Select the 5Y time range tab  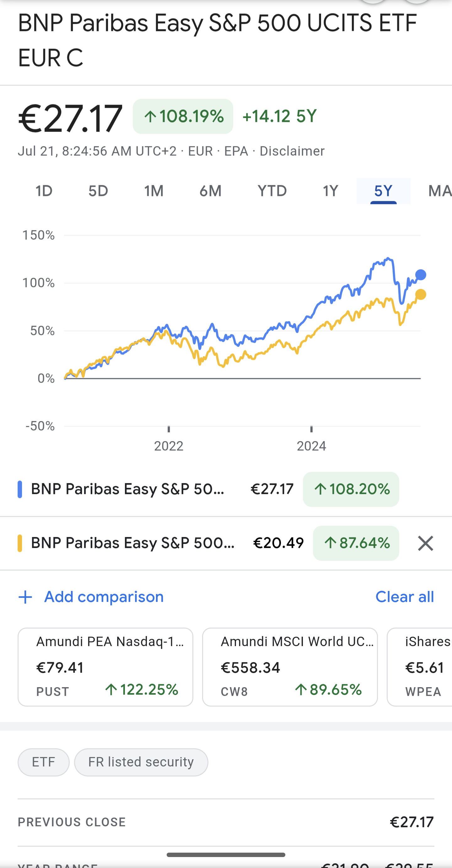click(384, 191)
